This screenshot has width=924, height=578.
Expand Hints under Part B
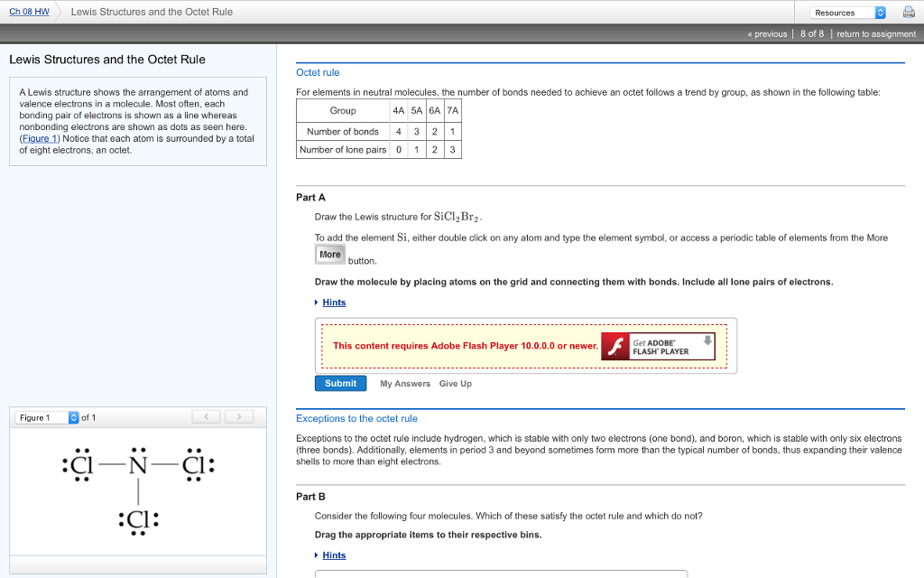[334, 555]
